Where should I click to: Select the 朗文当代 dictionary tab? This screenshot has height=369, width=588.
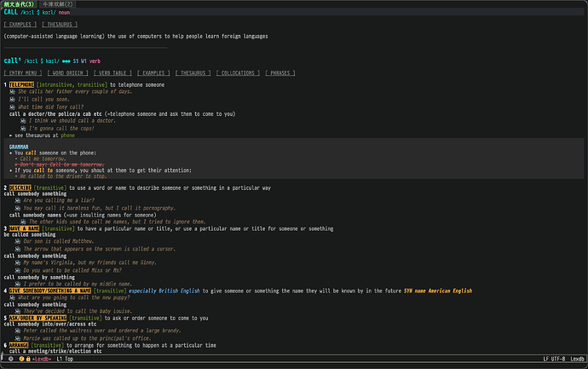tap(19, 4)
